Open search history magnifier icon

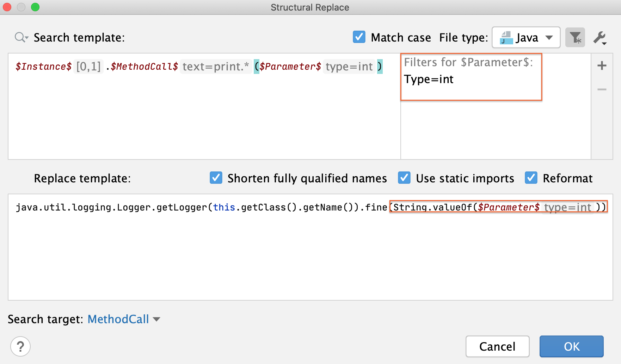coord(21,37)
